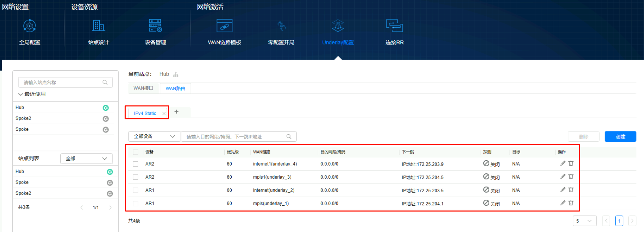
Task: Open the 站点列表 全部 filter dropdown
Action: [87, 158]
